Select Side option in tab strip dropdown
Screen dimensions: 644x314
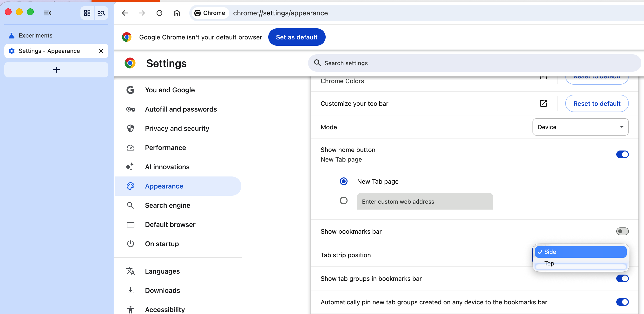[x=580, y=252]
